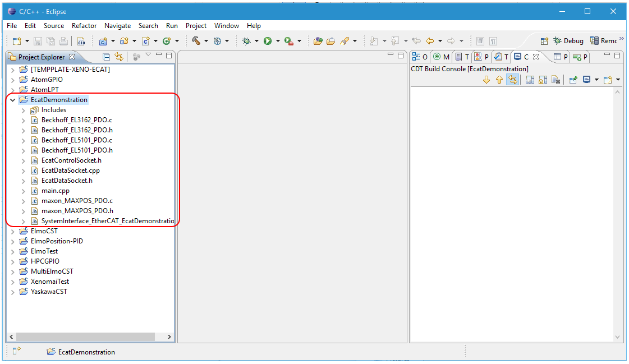Click the Previous Error up arrow in console
Viewport: 629px width, 364px height.
pos(499,80)
